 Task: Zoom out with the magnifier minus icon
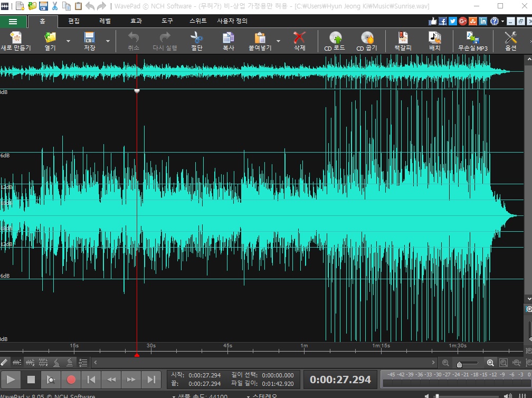(445, 363)
